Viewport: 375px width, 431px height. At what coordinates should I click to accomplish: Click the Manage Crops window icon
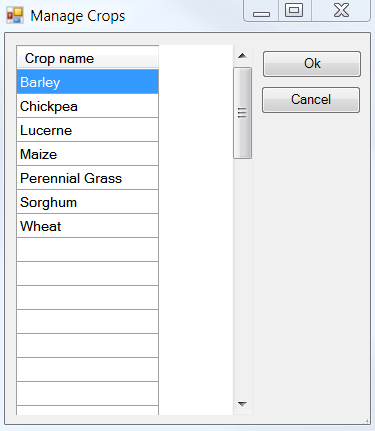click(15, 15)
